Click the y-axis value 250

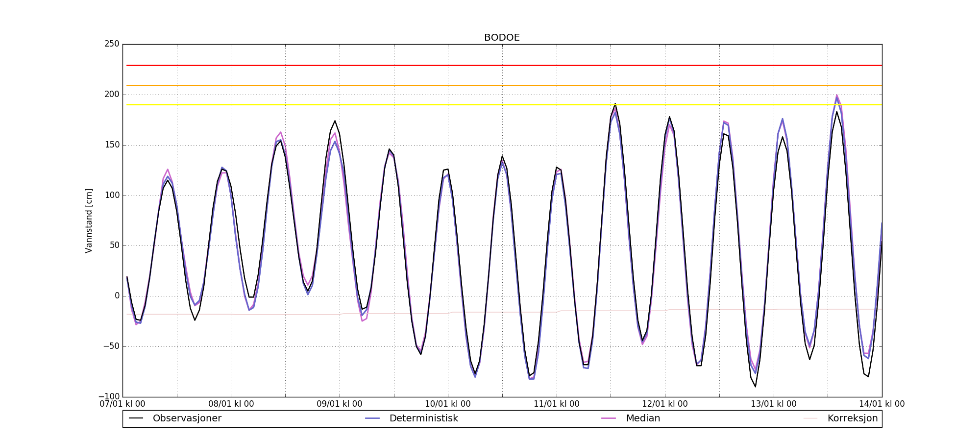pos(112,44)
